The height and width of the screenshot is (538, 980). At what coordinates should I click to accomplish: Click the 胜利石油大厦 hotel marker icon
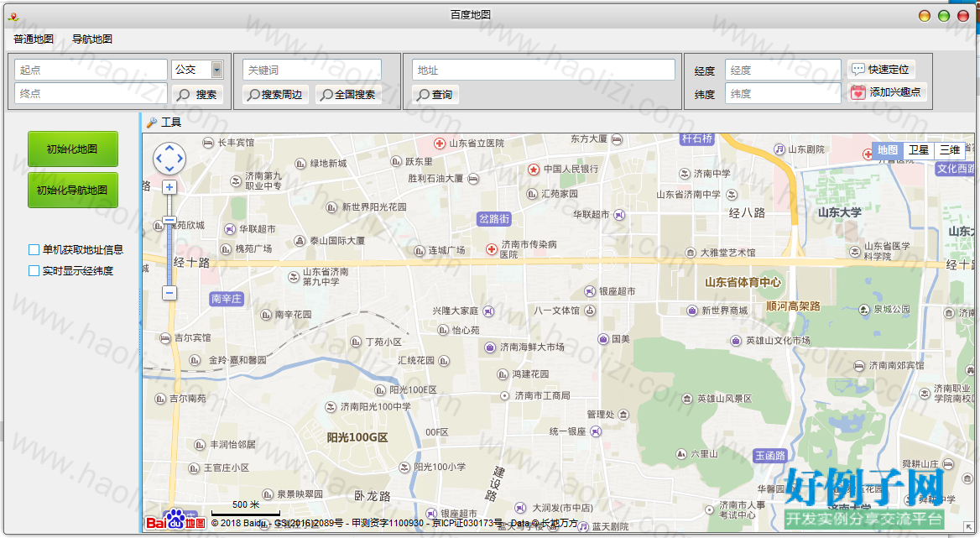point(473,179)
